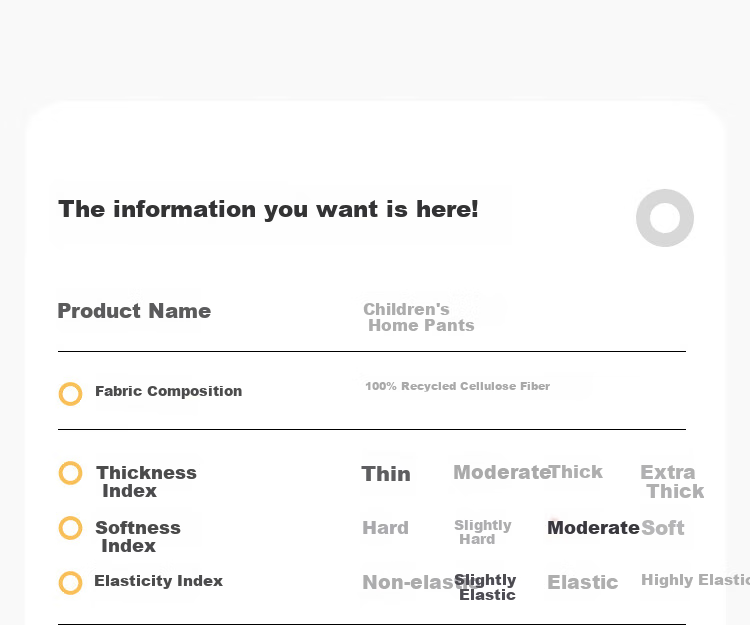Click the Softness Index label

pos(138,537)
